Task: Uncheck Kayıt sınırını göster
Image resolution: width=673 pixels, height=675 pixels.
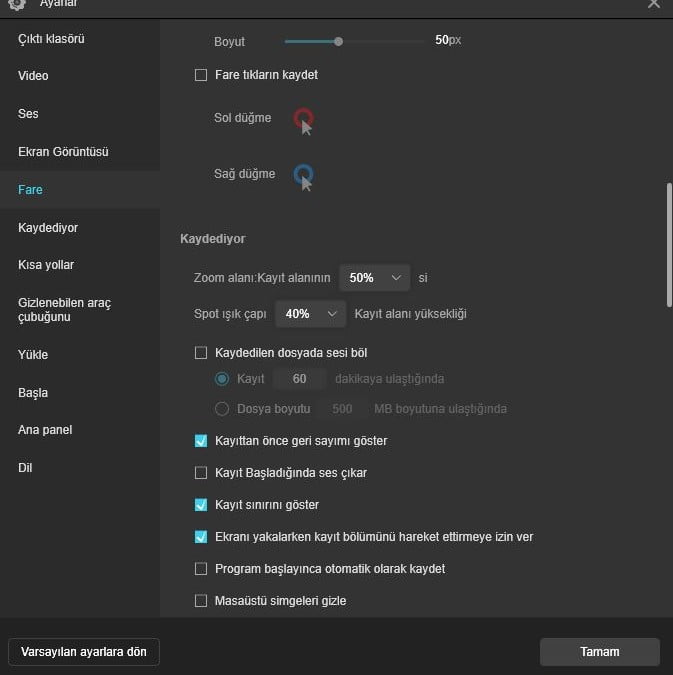Action: pos(201,505)
